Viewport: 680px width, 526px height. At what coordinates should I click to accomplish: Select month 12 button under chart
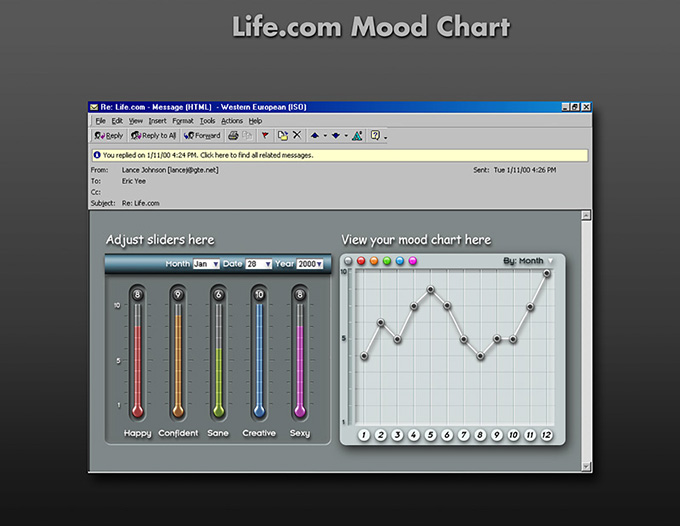coord(546,435)
